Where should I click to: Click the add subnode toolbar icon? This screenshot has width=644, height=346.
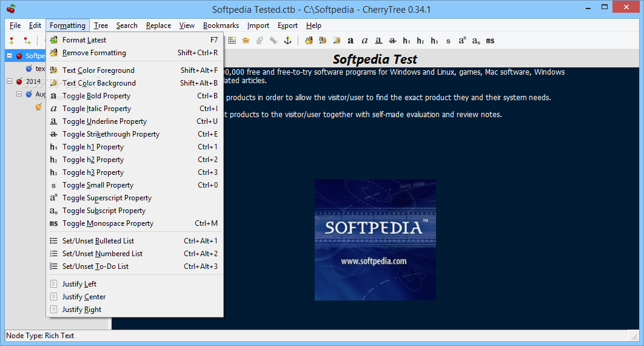click(x=27, y=40)
